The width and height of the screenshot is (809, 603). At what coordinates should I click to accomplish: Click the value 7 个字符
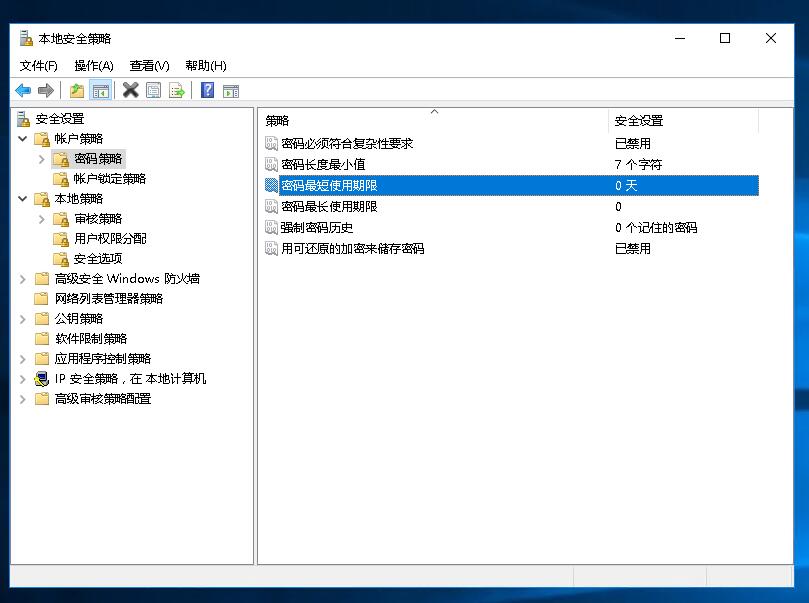(638, 165)
